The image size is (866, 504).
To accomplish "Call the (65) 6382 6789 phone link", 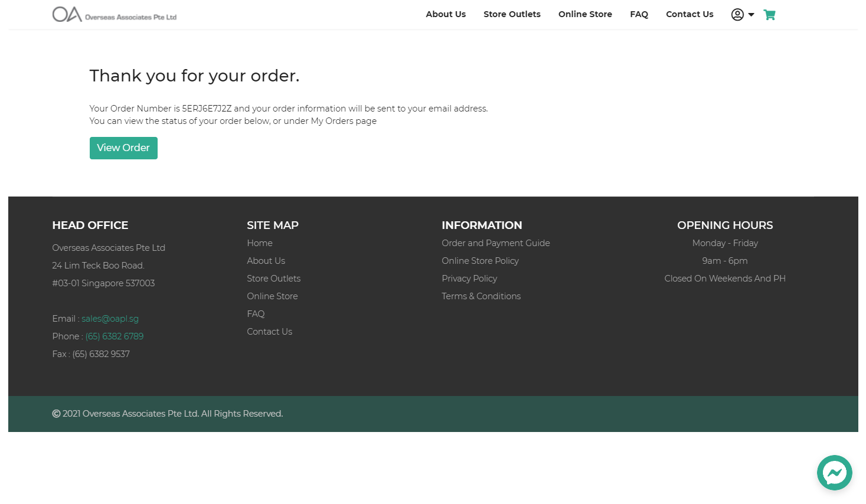I will click(x=115, y=336).
